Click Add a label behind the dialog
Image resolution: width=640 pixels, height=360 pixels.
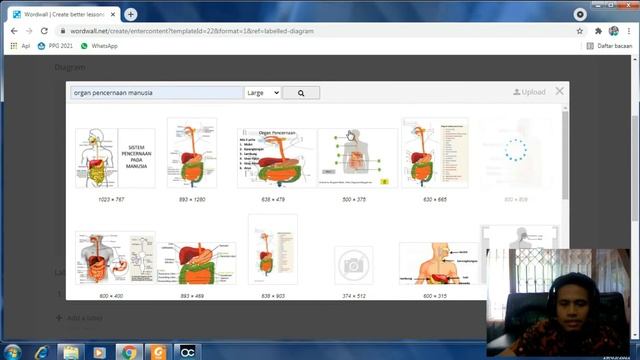click(x=80, y=318)
